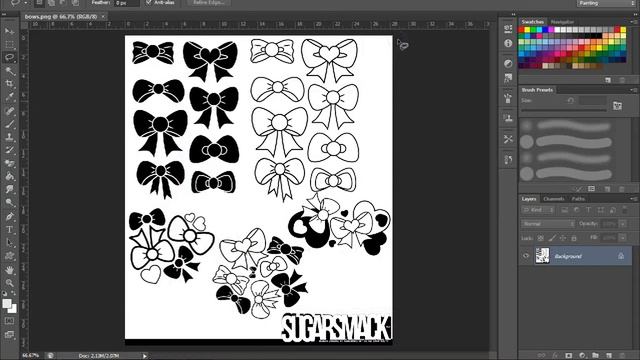Select the Move tool
Screen dimensions: 640x360
point(9,31)
